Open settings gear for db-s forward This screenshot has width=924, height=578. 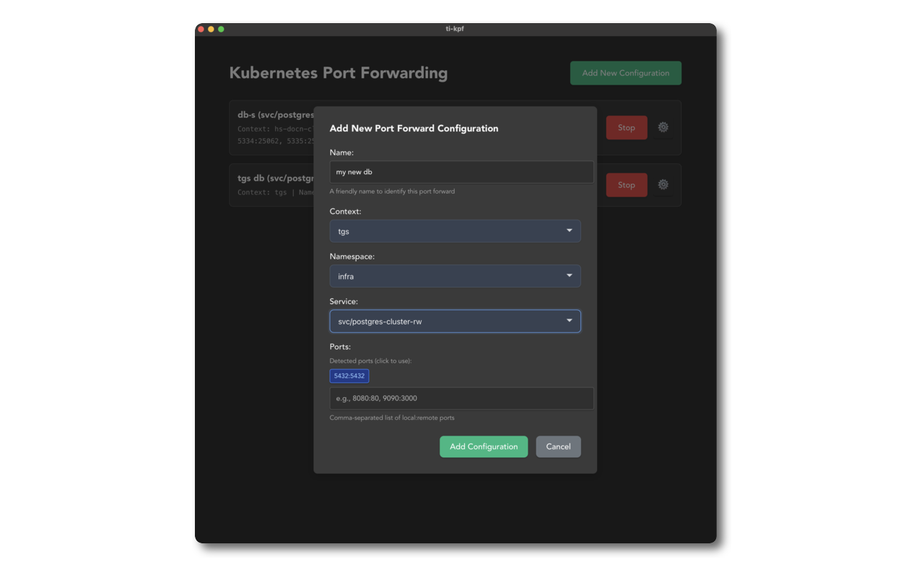point(663,127)
